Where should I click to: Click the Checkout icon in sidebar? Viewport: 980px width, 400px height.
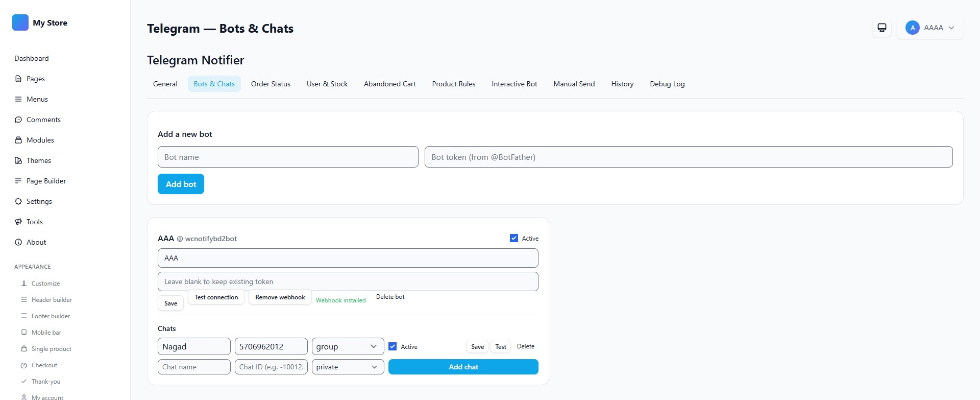(x=24, y=365)
